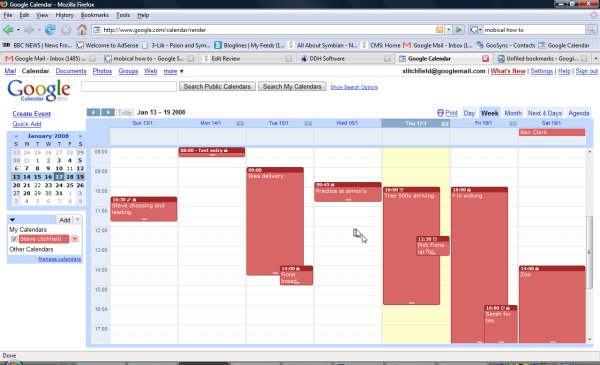Click Search My Calendars button
The width and height of the screenshot is (600, 365).
[x=292, y=86]
